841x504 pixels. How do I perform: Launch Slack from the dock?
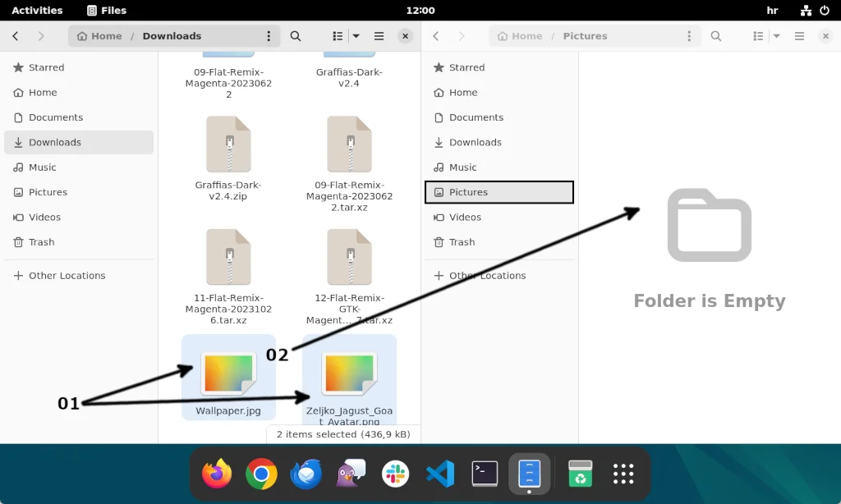(395, 474)
